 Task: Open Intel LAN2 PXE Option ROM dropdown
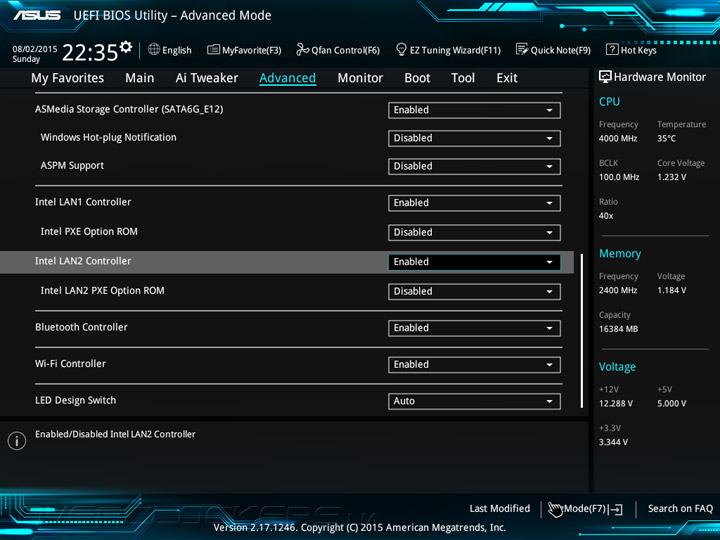474,292
